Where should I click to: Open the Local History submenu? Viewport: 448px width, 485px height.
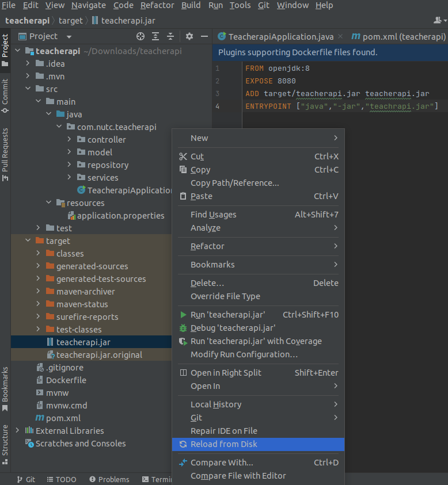258,404
